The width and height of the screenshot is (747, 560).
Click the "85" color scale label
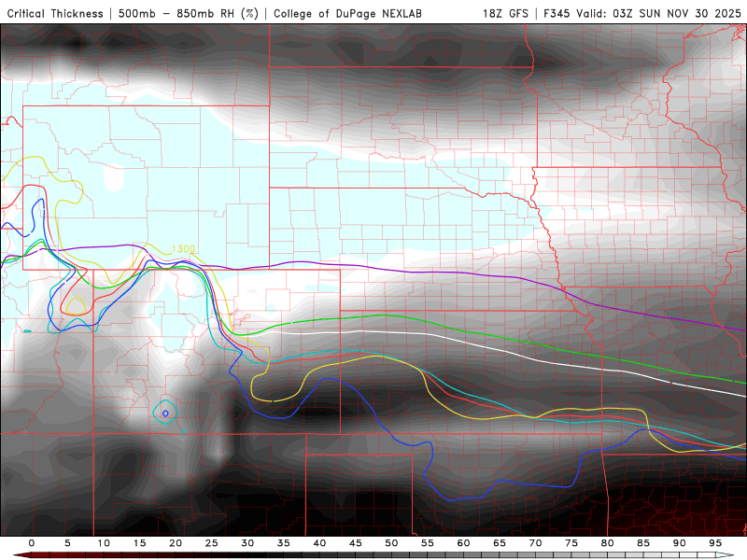643,543
